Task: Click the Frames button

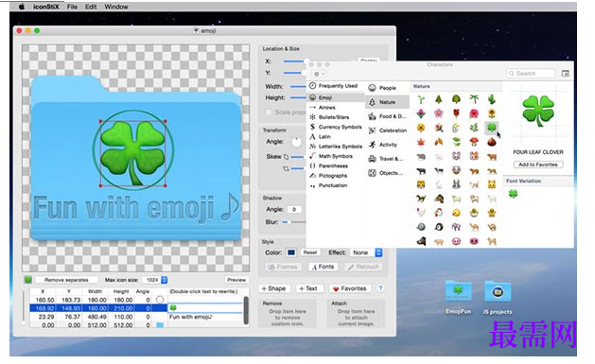Action: pyautogui.click(x=282, y=267)
